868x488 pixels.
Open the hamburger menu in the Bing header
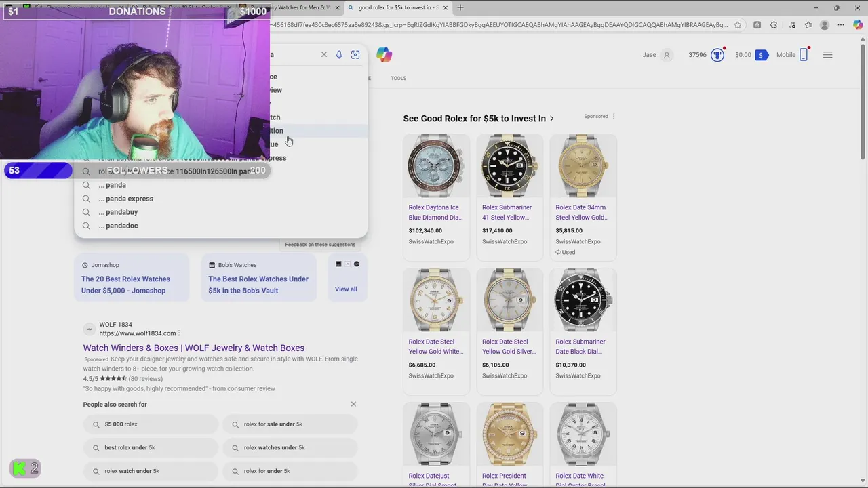pos(827,55)
